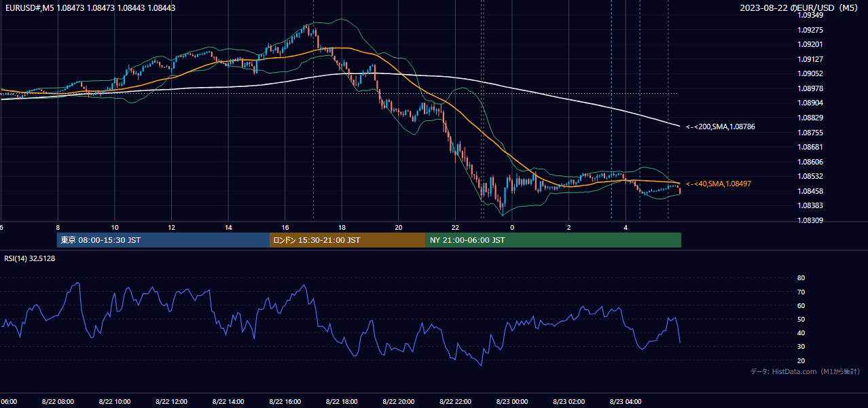Screen dimensions: 868x408
Task: Click price axis label 1.09127
Action: [x=810, y=59]
